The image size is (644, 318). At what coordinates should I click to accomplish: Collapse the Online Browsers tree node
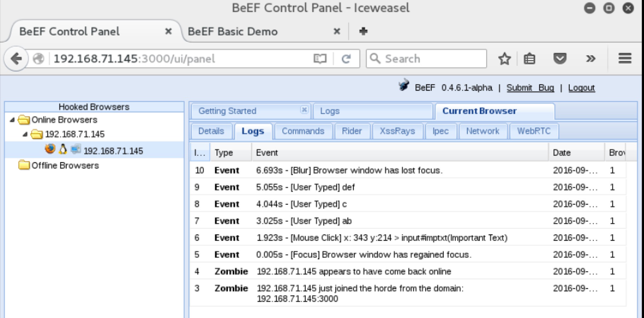point(12,120)
